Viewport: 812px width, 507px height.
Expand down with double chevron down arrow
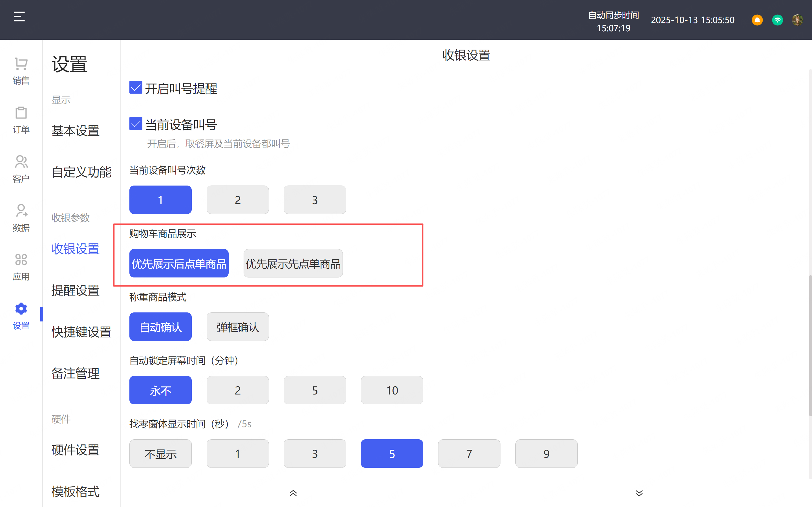(x=639, y=493)
